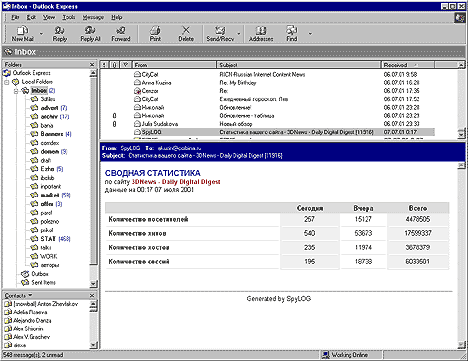The width and height of the screenshot is (468, 361).
Task: Select the STAT folder
Action: pos(50,239)
